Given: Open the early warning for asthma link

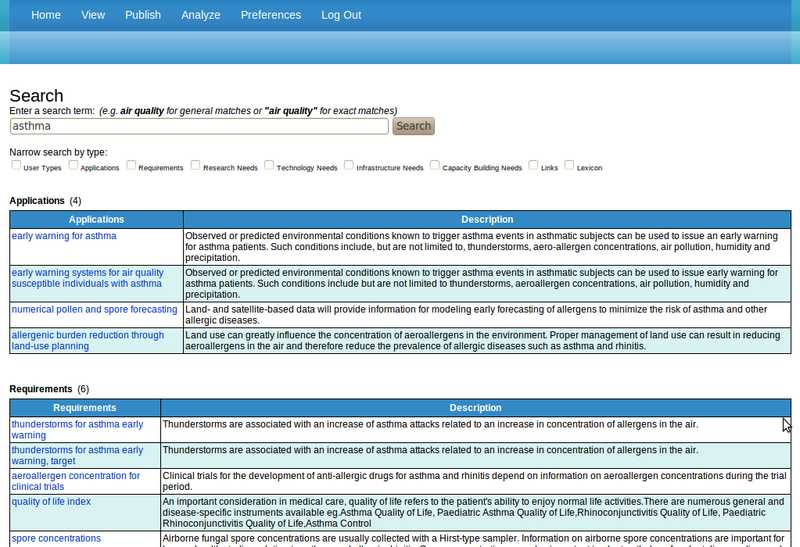Looking at the screenshot, I should click(64, 236).
